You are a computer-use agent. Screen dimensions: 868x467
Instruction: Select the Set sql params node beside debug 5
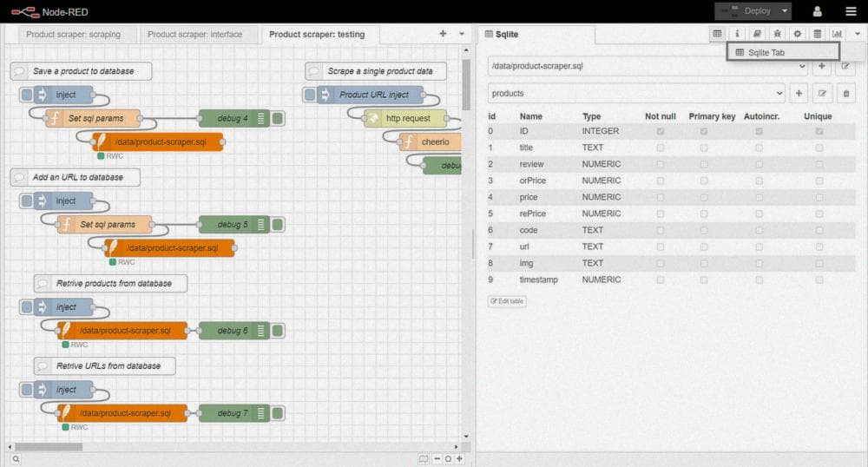(x=105, y=225)
